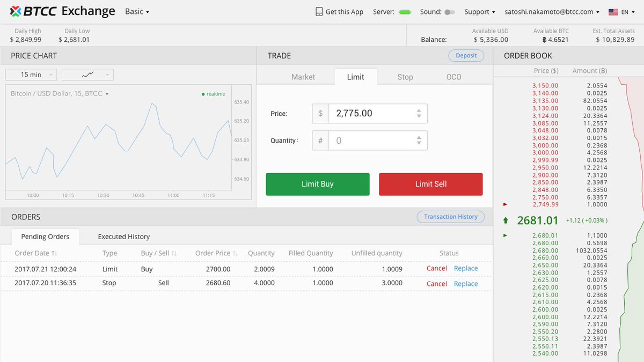Switch to the Stop tab
The width and height of the screenshot is (644, 362).
[x=405, y=77]
